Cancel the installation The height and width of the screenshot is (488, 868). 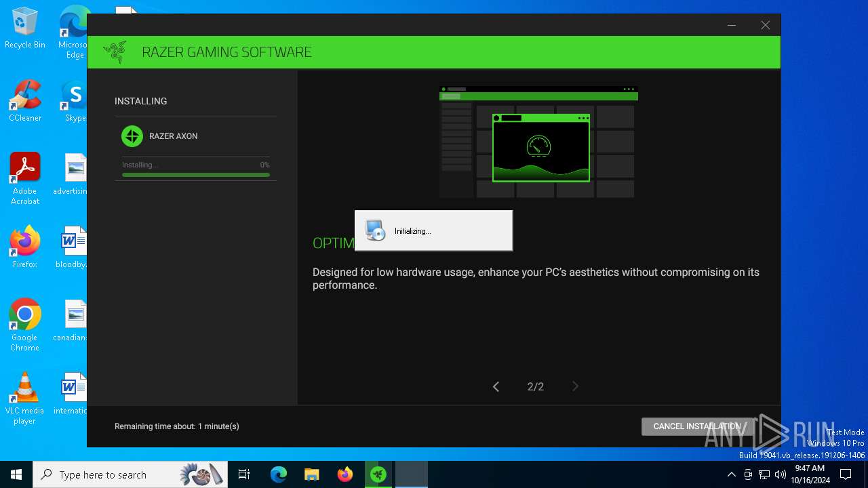697,426
